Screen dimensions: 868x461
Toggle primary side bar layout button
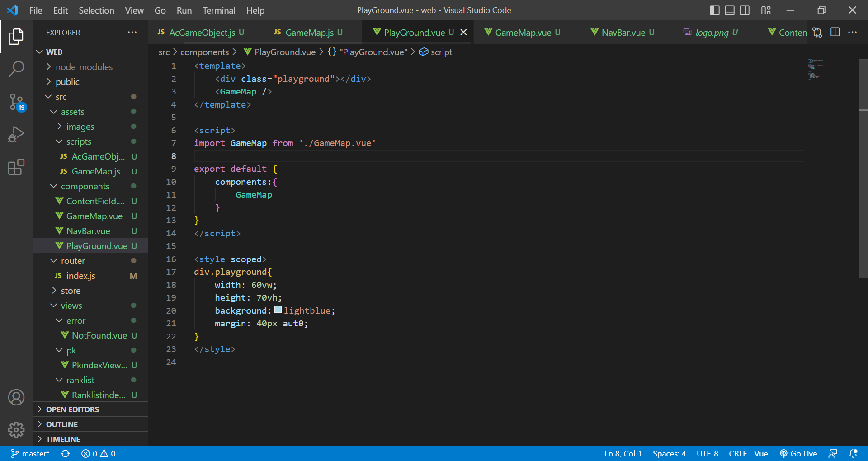click(714, 10)
